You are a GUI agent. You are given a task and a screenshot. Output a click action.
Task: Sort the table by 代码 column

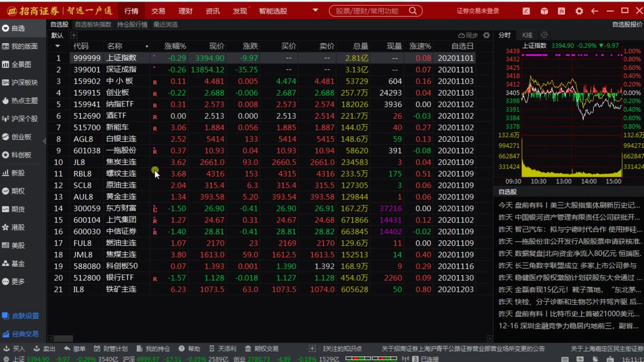[x=81, y=46]
